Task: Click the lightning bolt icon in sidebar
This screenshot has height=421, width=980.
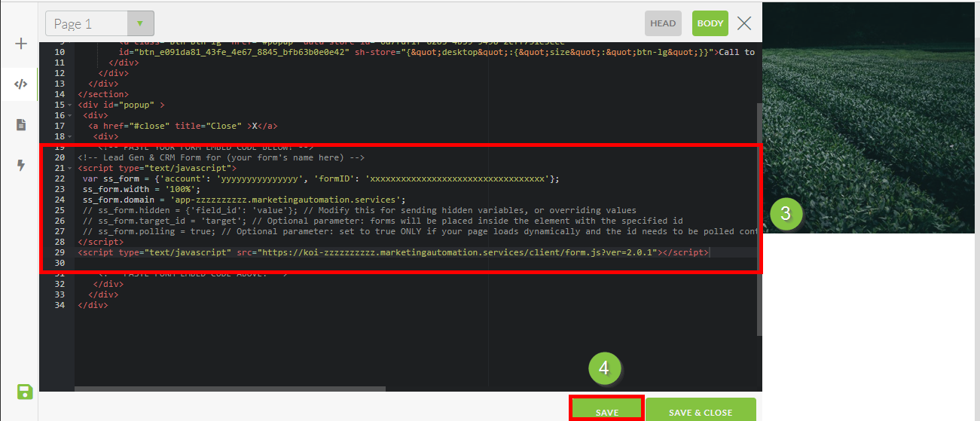Action: (x=21, y=166)
